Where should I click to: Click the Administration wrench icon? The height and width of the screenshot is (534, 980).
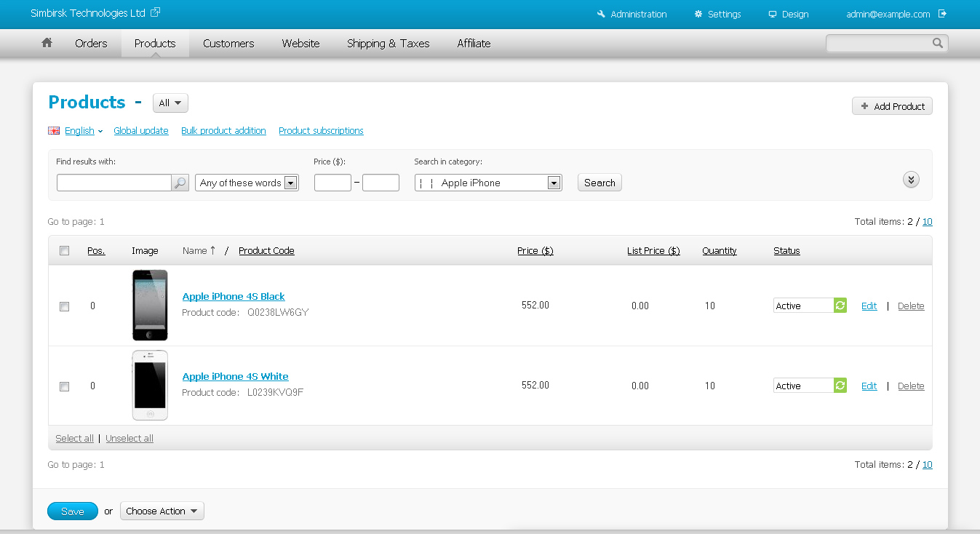(601, 14)
